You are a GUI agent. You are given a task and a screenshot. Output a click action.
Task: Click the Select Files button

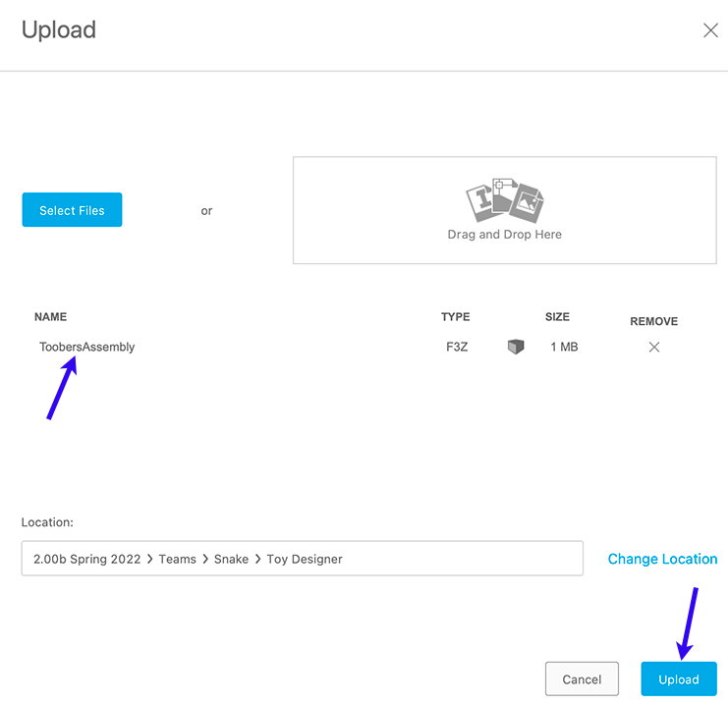(x=72, y=210)
